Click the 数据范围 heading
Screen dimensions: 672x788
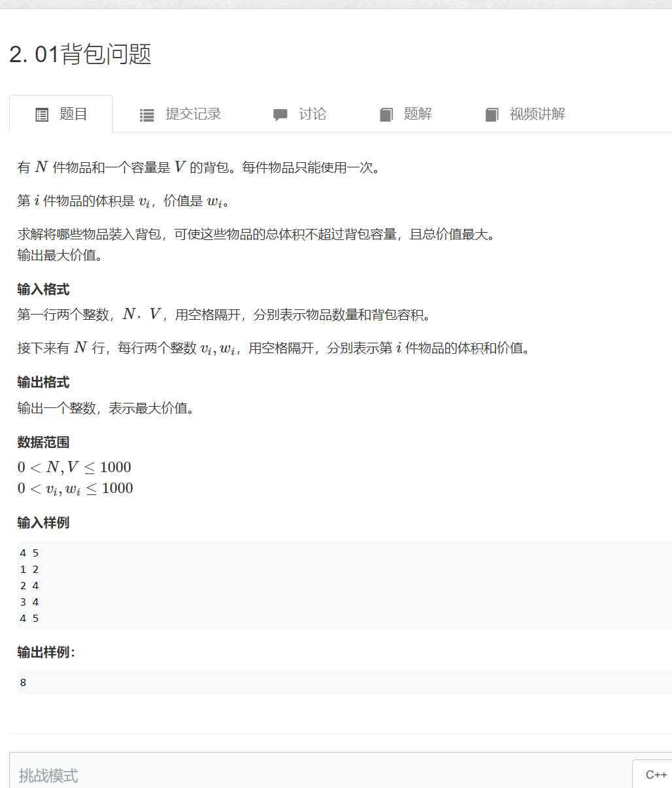pos(43,443)
